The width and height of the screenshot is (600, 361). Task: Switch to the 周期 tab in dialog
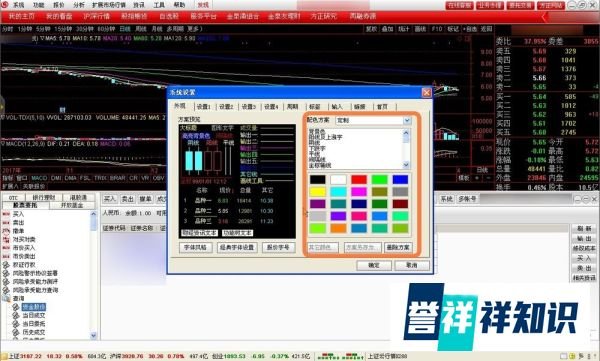293,106
